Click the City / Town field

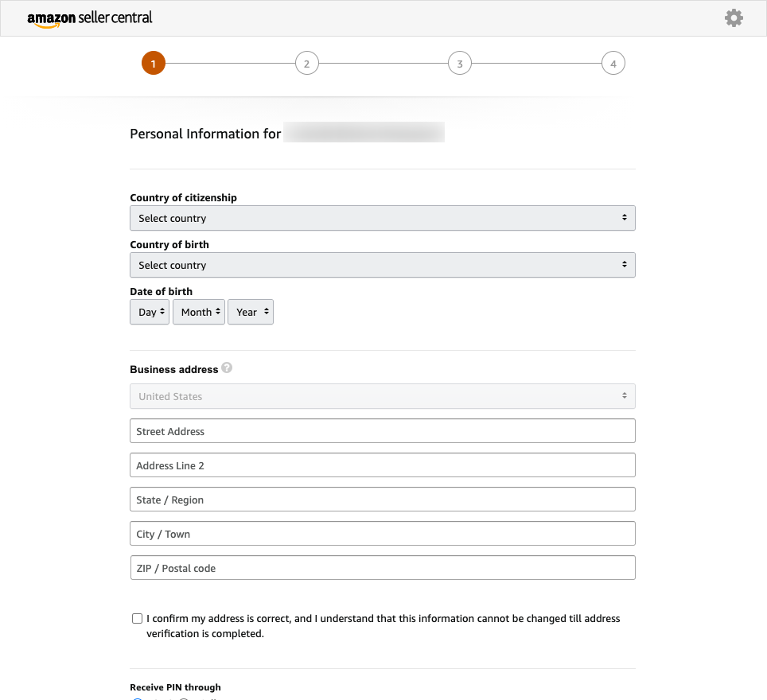tap(382, 534)
